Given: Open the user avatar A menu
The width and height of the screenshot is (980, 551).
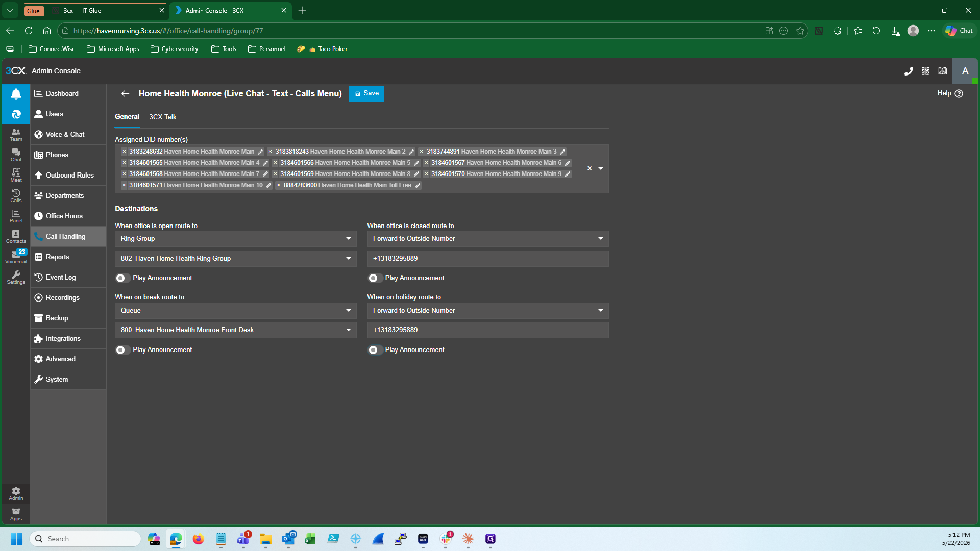Looking at the screenshot, I should pyautogui.click(x=965, y=71).
